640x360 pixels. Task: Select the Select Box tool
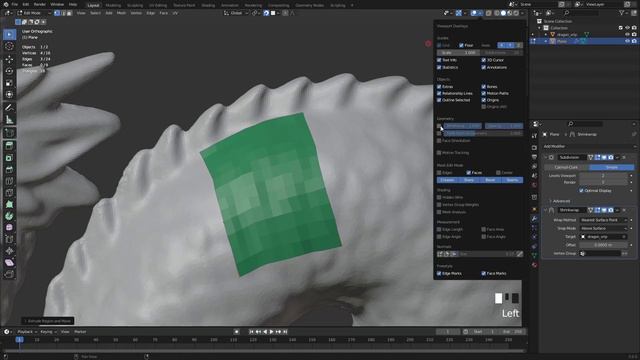click(x=9, y=35)
